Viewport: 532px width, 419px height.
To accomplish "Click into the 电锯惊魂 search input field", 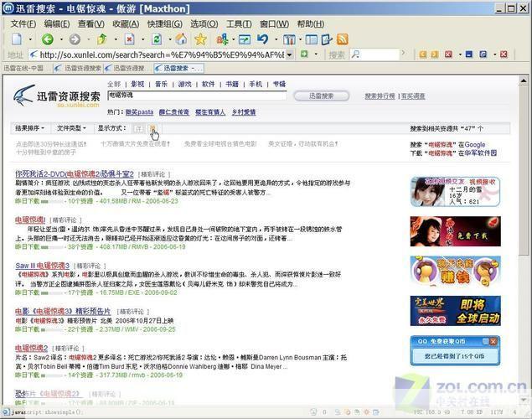I will click(x=197, y=96).
